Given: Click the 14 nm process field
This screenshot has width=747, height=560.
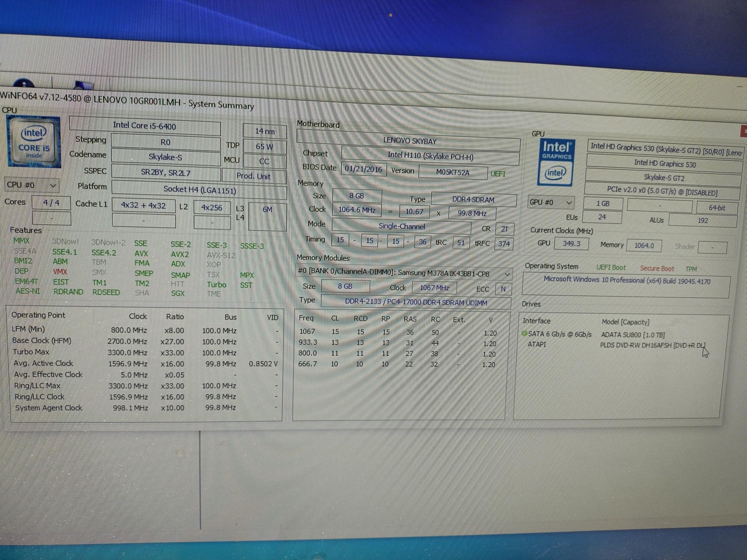Looking at the screenshot, I should coord(264,131).
